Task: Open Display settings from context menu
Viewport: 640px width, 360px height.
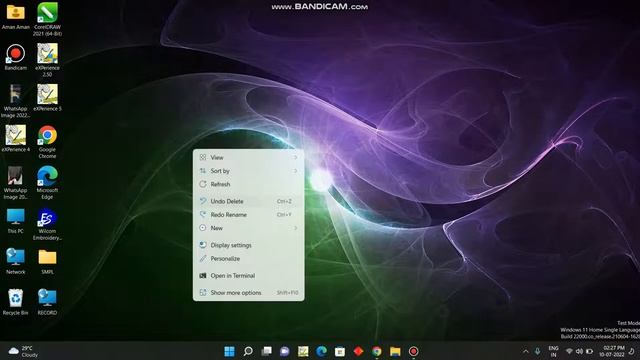Action: coord(249,245)
